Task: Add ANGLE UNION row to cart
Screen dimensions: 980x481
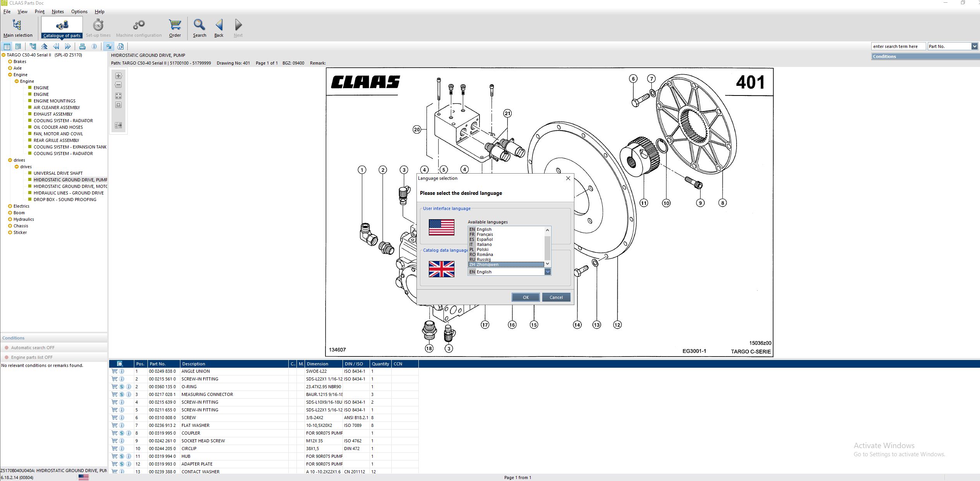Action: (115, 371)
